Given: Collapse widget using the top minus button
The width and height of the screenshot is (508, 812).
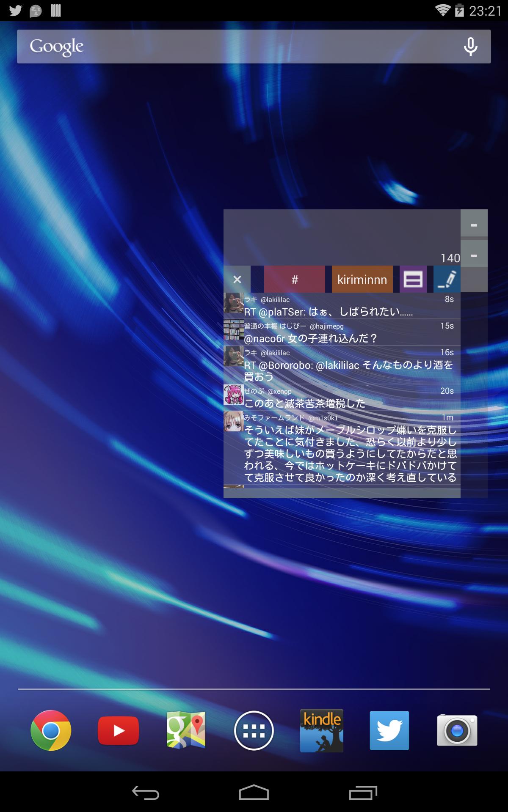Looking at the screenshot, I should [474, 224].
